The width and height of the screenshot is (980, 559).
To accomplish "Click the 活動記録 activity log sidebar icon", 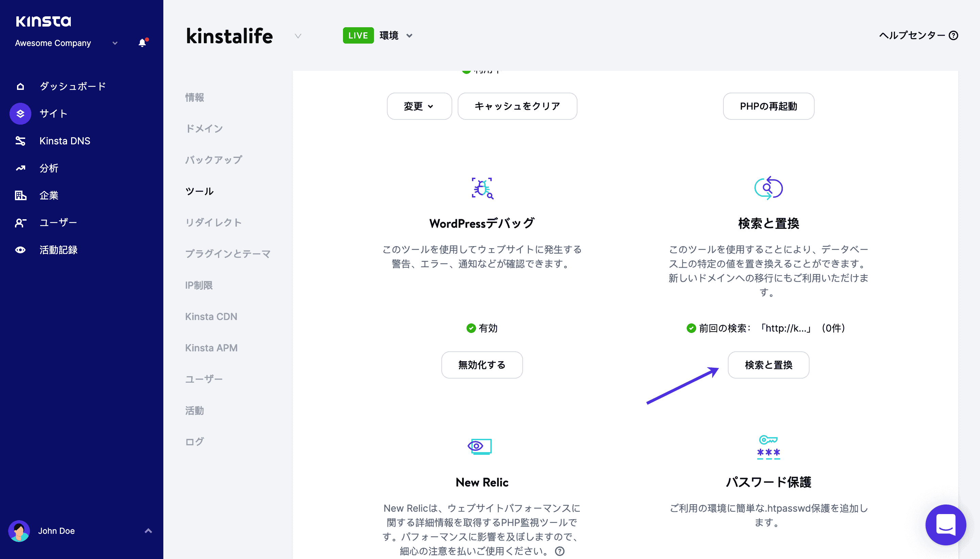I will (19, 249).
